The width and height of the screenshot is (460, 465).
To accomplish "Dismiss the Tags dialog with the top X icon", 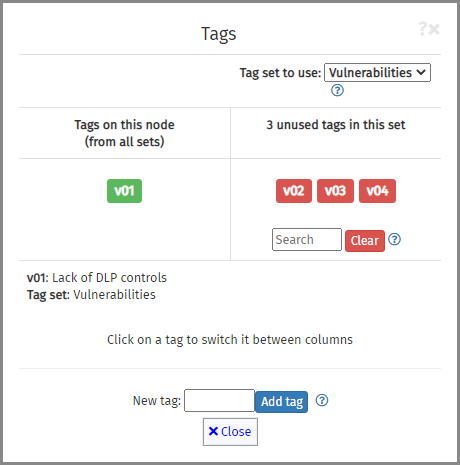I will pos(434,29).
